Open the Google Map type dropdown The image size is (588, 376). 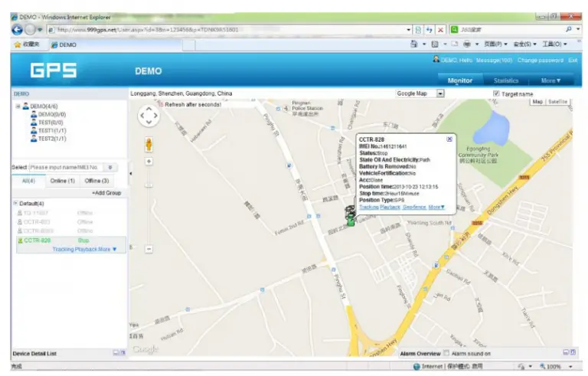point(440,93)
